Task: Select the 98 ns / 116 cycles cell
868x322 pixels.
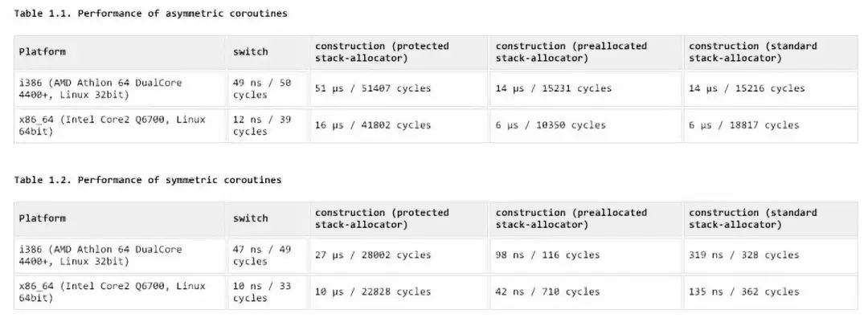Action: pos(547,255)
